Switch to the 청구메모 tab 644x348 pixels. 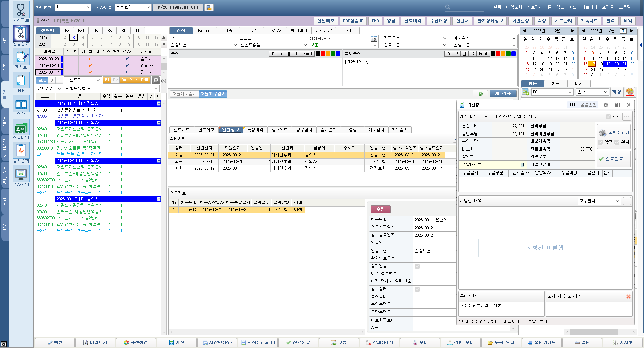tap(279, 130)
